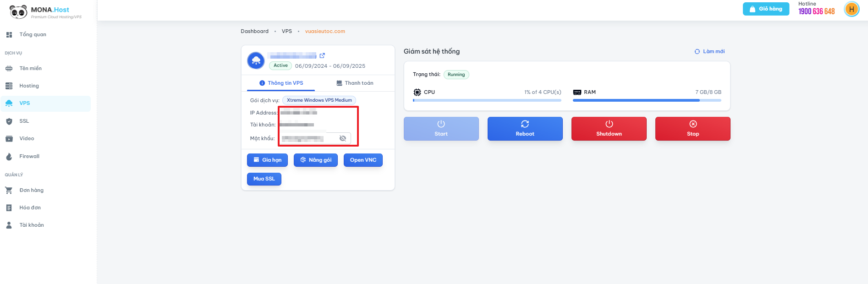Click the CPU chip icon
Screen dimensions: 868x284
pos(417,92)
